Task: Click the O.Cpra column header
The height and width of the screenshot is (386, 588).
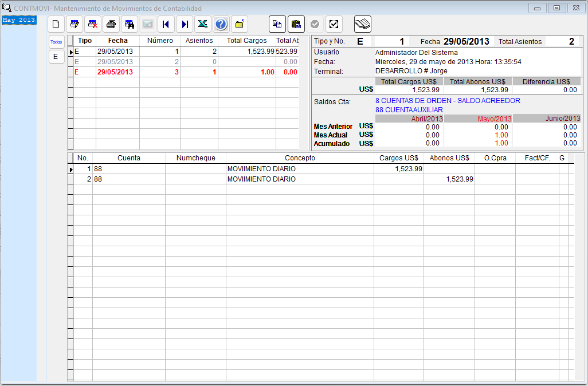Action: 495,157
